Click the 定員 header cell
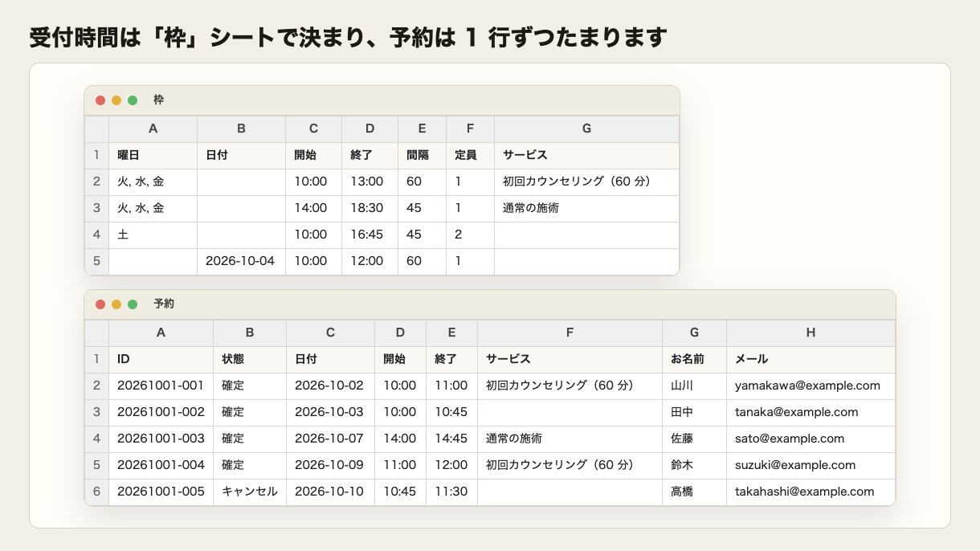980x551 pixels. coord(471,156)
